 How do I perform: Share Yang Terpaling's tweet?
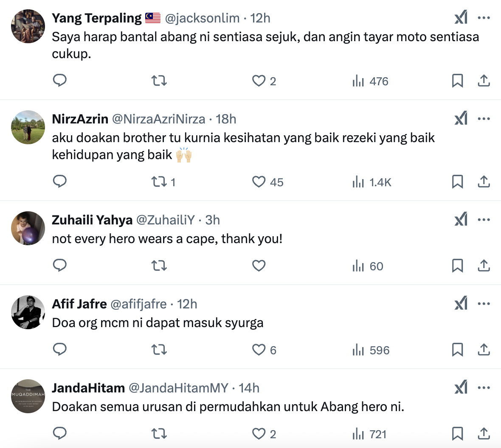484,81
